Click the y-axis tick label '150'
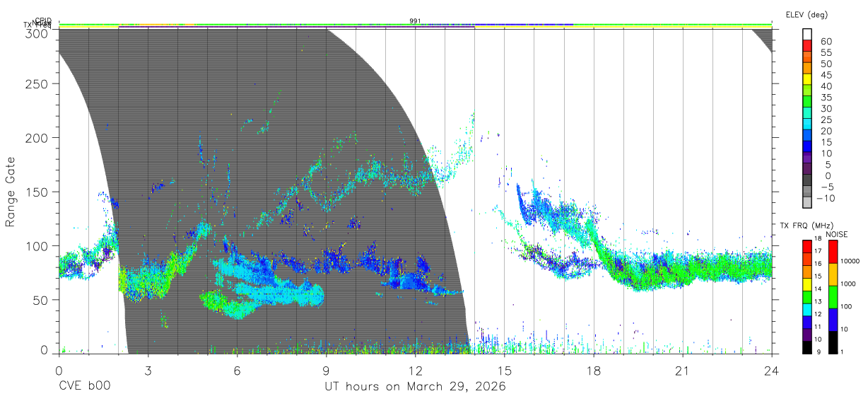The image size is (868, 401). [37, 192]
